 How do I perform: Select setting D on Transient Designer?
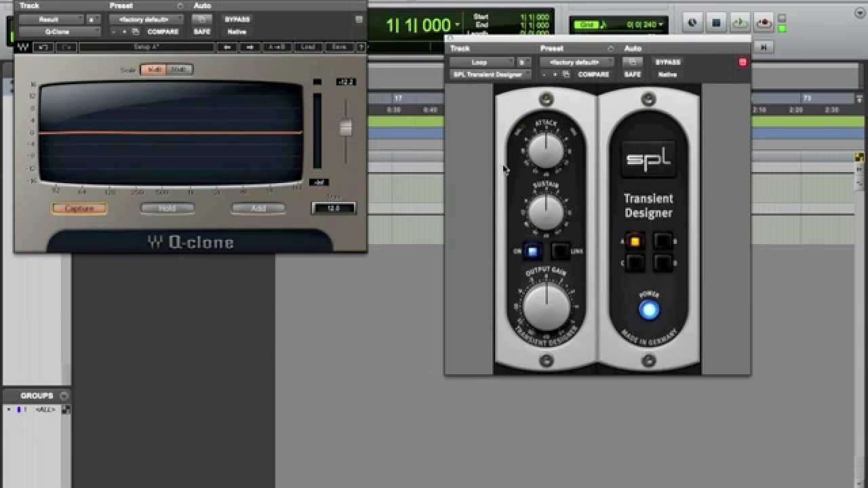pyautogui.click(x=663, y=263)
